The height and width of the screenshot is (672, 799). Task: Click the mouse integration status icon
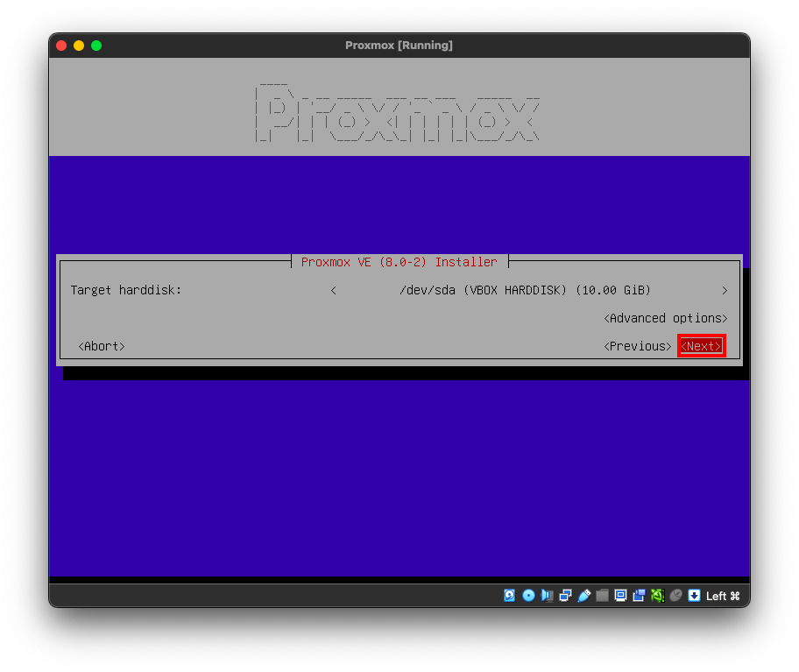click(675, 596)
